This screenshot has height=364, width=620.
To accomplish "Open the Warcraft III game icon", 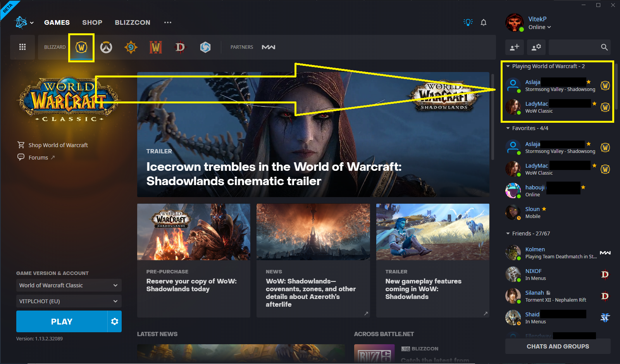I will 156,47.
